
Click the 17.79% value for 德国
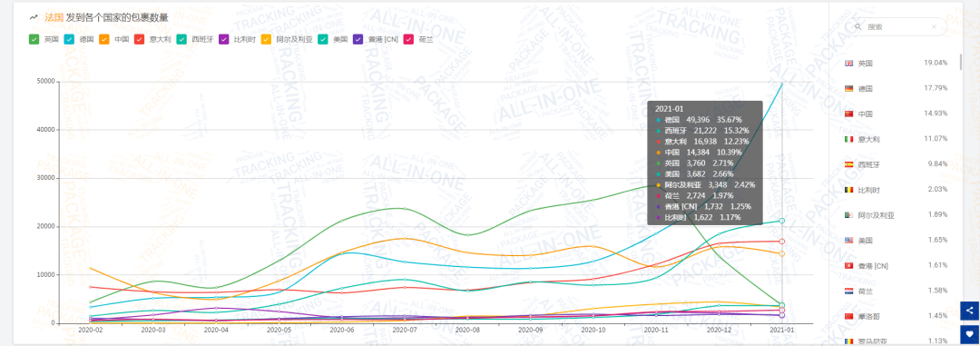[936, 88]
